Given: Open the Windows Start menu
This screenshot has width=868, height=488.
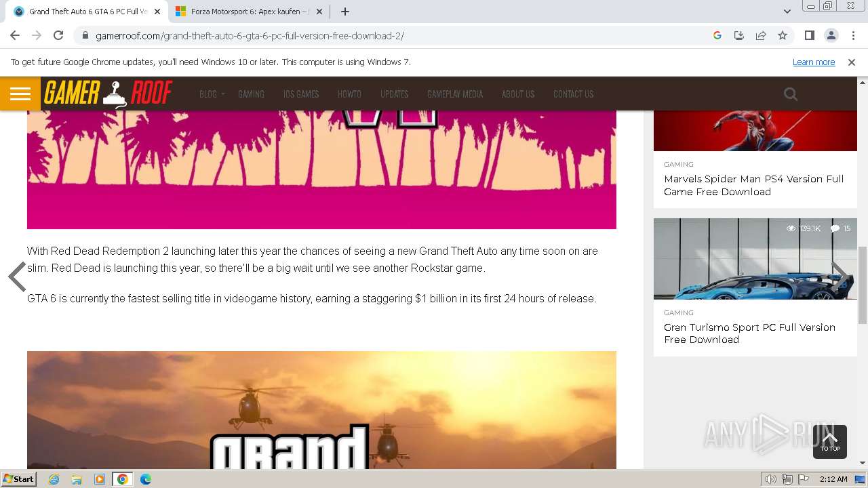Looking at the screenshot, I should coord(19,479).
